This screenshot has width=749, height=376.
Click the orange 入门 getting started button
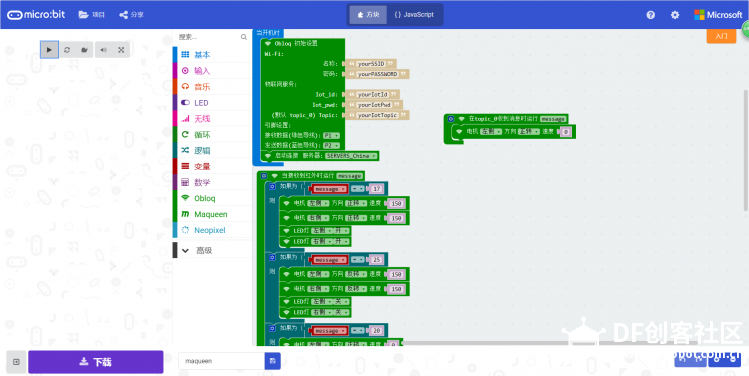(x=721, y=36)
